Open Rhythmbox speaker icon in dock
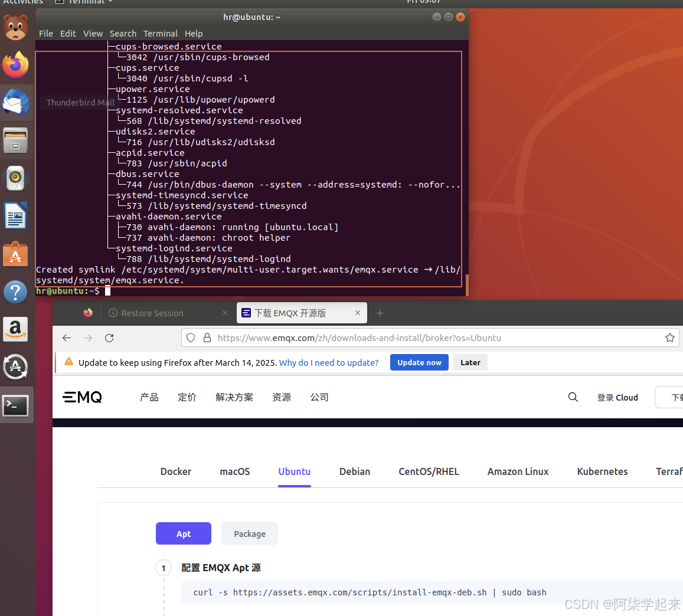The image size is (683, 616). [x=16, y=178]
